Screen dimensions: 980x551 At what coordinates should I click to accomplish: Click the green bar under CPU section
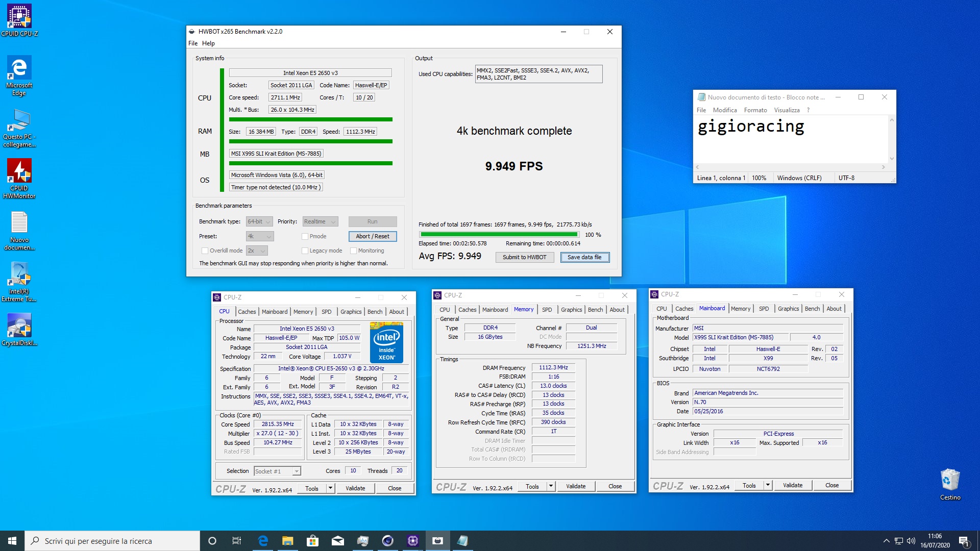point(310,119)
